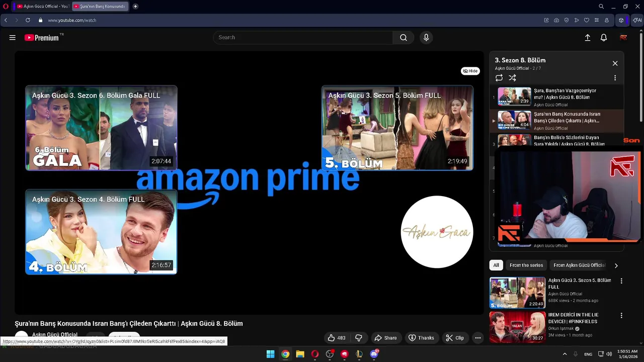
Task: Open League of Legends taskbar icon
Action: 359,354
